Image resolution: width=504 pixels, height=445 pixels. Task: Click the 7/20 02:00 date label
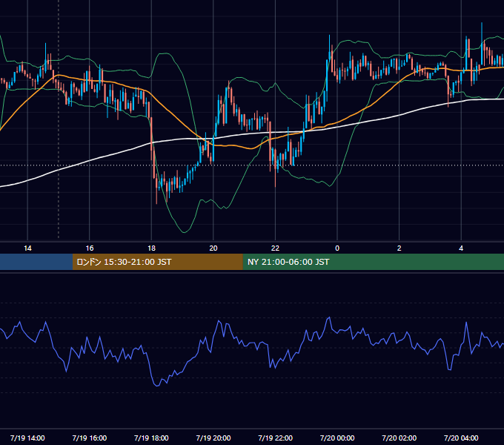[x=399, y=438]
